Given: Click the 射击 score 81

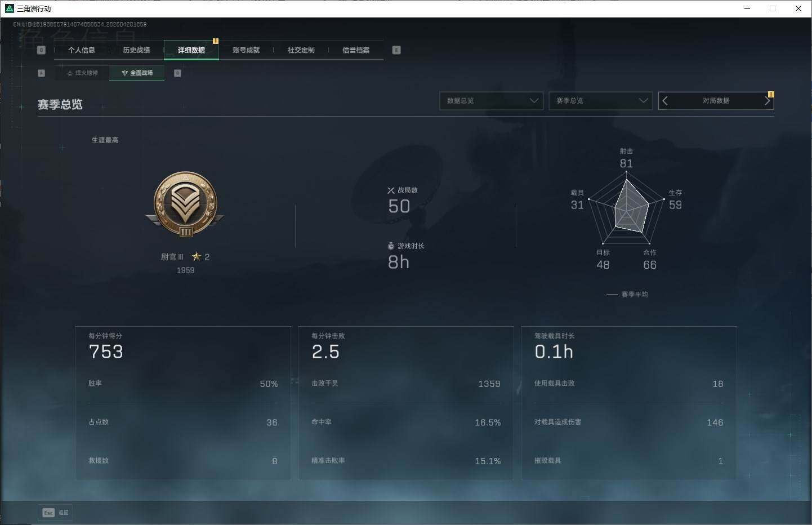Looking at the screenshot, I should pyautogui.click(x=626, y=163).
